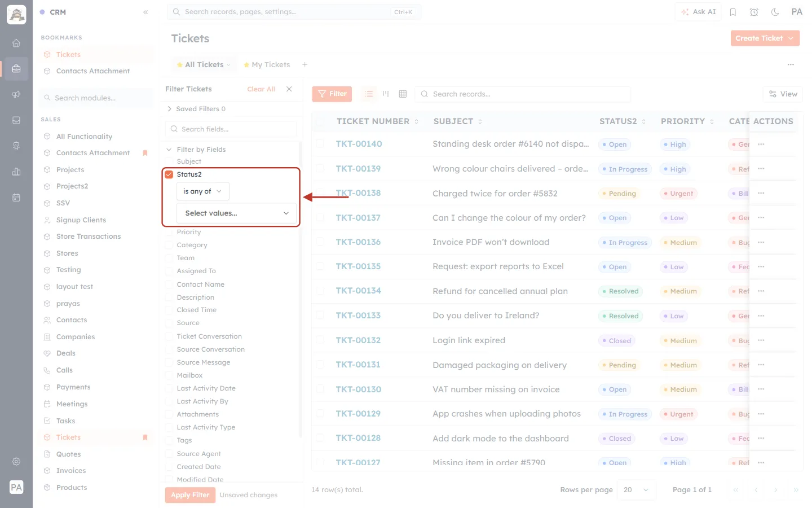Close the Filter Tickets panel
The height and width of the screenshot is (508, 812).
[289, 89]
